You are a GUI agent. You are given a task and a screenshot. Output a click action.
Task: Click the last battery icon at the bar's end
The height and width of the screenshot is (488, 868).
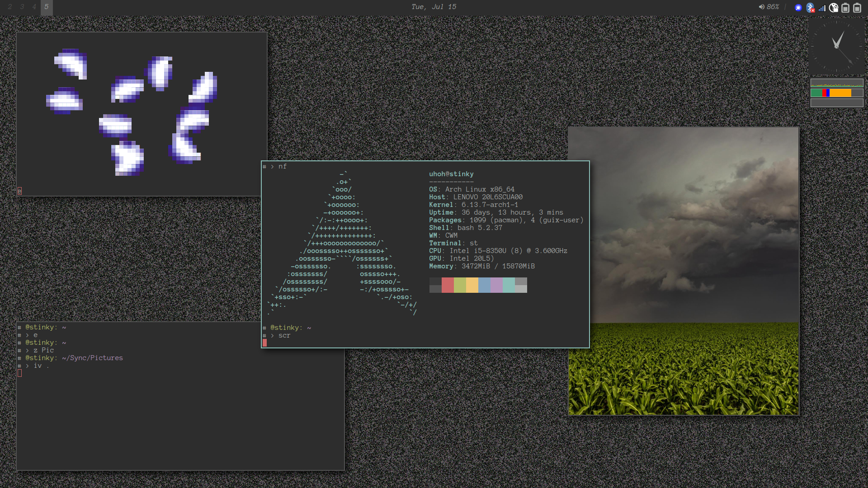tap(857, 8)
